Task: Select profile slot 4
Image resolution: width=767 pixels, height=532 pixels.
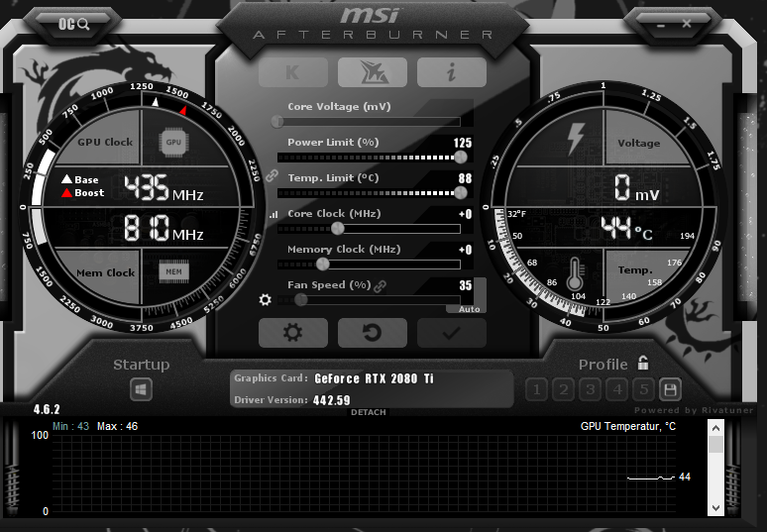Action: click(x=617, y=389)
